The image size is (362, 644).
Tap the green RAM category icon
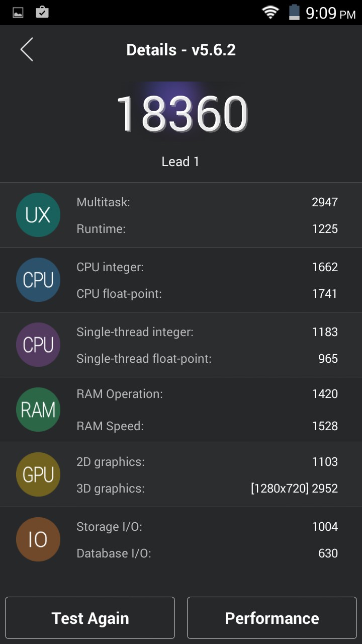click(38, 410)
